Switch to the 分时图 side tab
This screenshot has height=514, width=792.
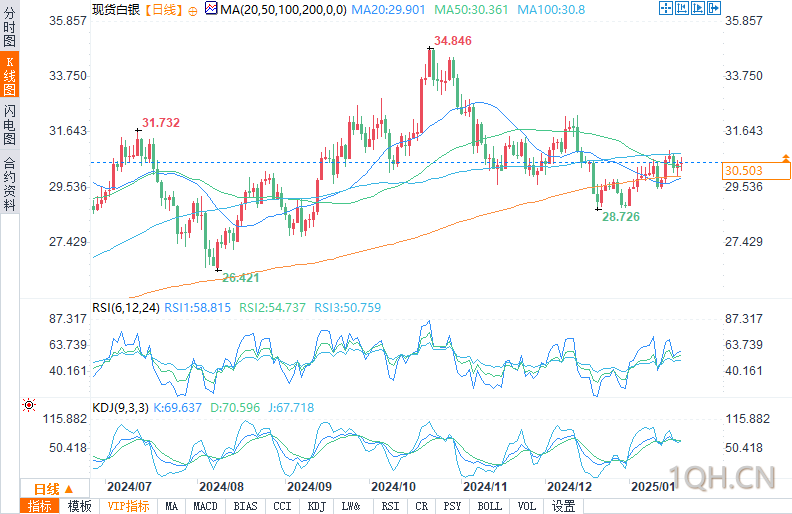click(x=10, y=26)
